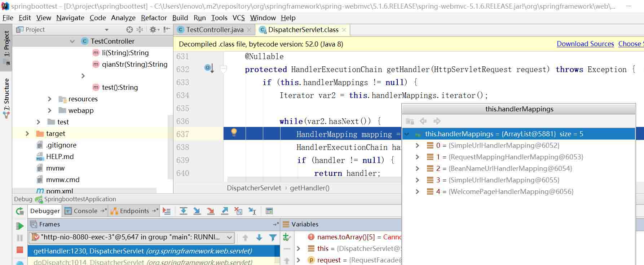Open the 1: Project side tool button

coord(6,47)
